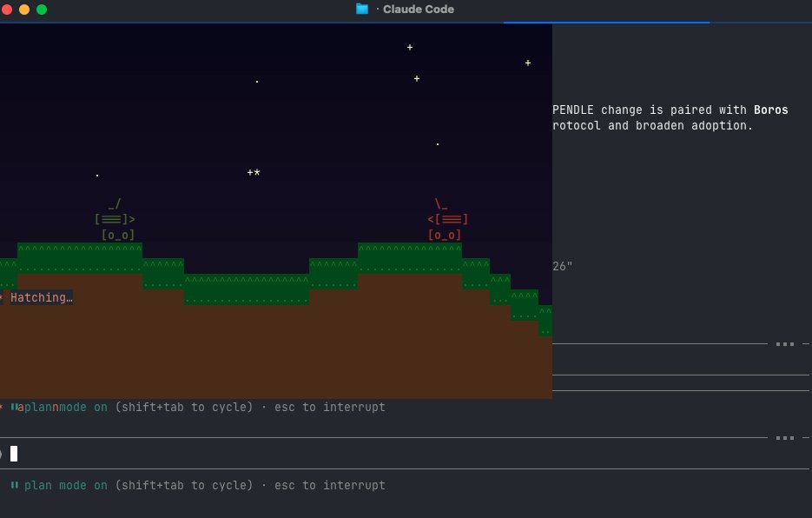Click the red close window button
812x518 pixels.
pyautogui.click(x=6, y=10)
